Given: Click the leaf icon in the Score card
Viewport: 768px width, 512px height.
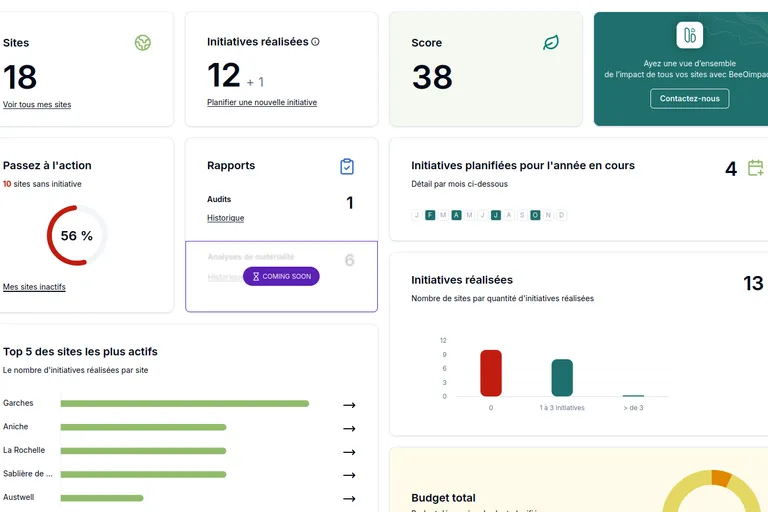Looking at the screenshot, I should pyautogui.click(x=551, y=43).
